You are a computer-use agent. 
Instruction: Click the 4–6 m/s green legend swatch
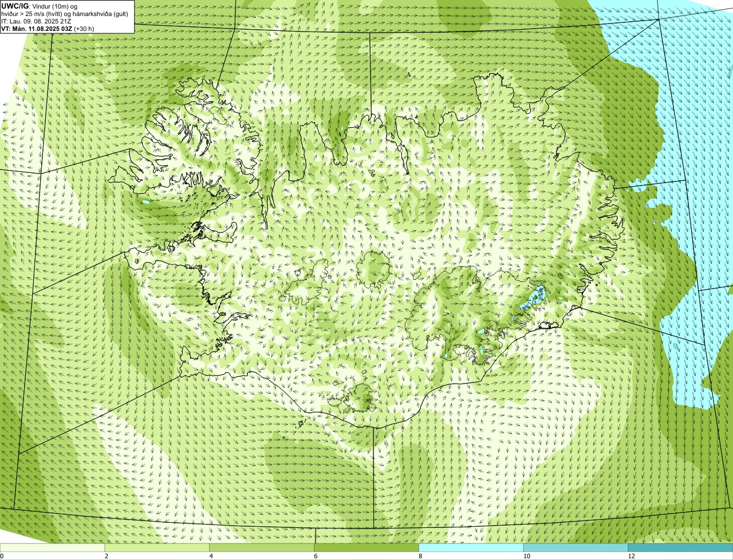262,547
